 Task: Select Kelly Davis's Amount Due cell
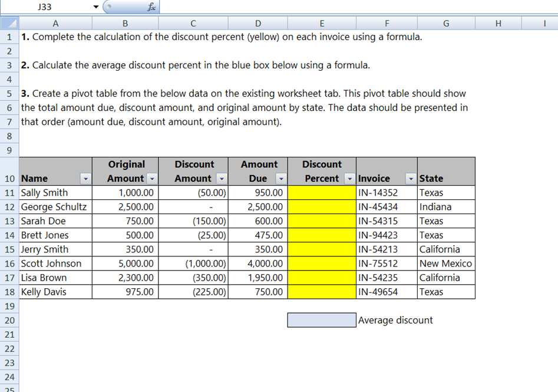click(x=257, y=292)
